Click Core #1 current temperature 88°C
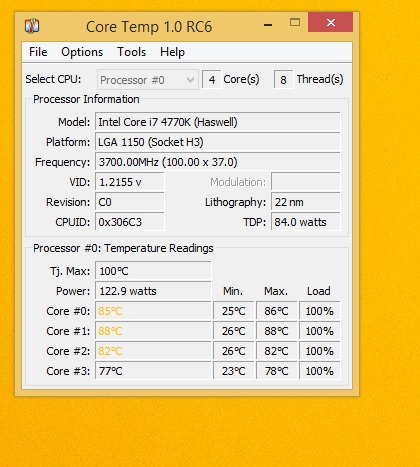 153,331
